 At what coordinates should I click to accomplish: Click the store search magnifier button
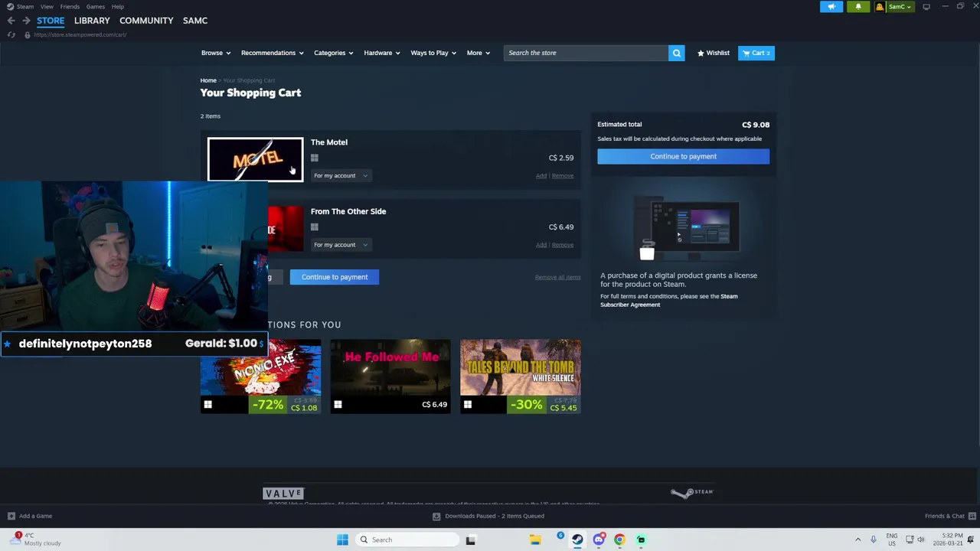[676, 53]
